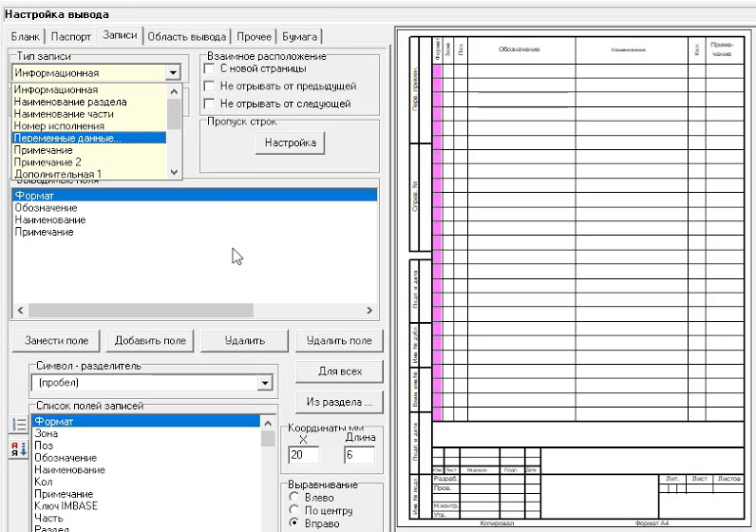The height and width of the screenshot is (532, 756).
Task: Select Примечание in Список полей записей
Action: pos(146,493)
